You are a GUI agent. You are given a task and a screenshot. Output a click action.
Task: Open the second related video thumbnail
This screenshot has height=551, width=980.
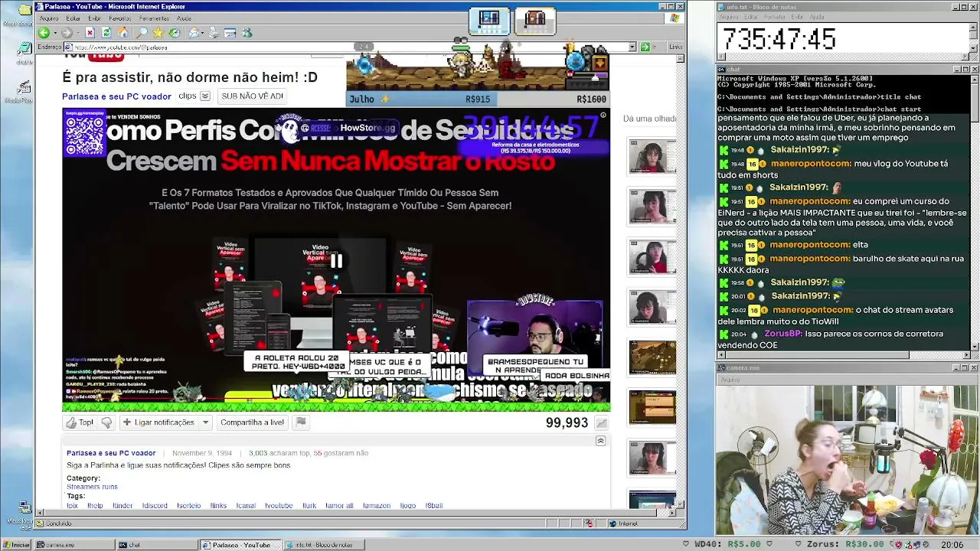[652, 207]
